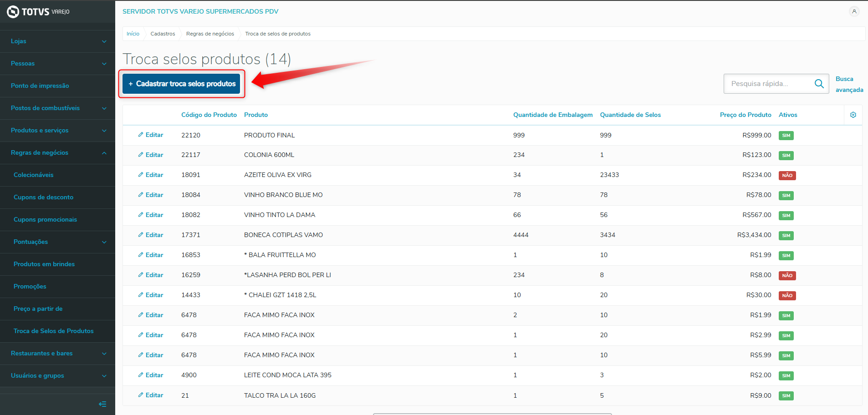
Task: Expand the Pontuações submenu
Action: [57, 242]
